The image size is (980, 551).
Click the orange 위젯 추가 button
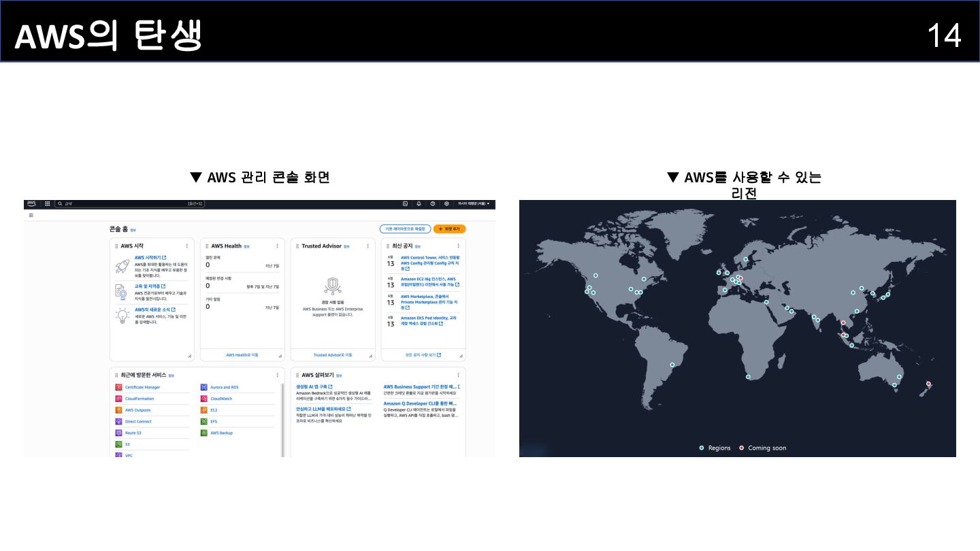tap(450, 229)
